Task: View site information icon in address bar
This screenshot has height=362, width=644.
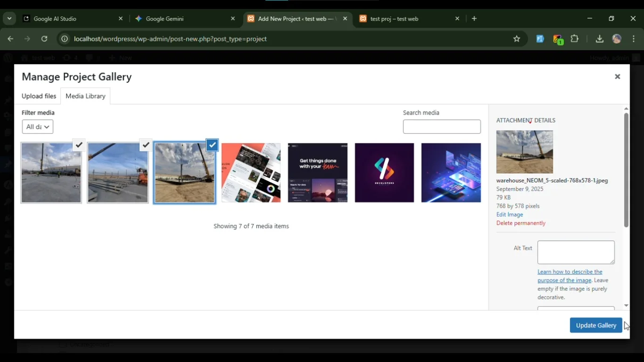Action: pyautogui.click(x=65, y=39)
